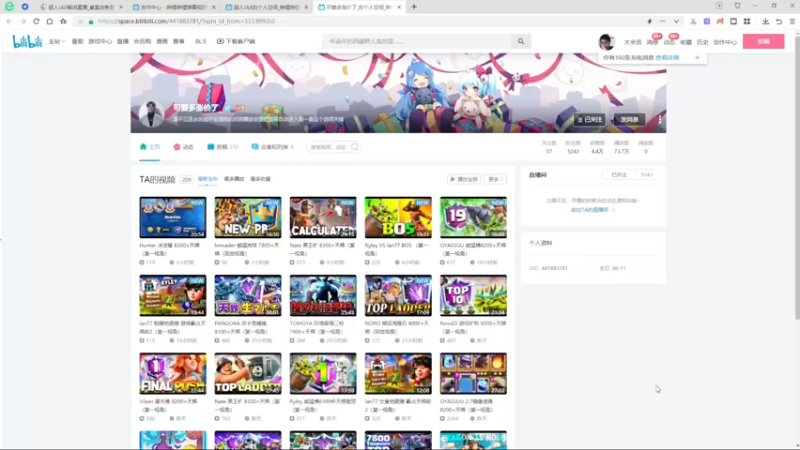The image size is (800, 450).
Task: Click the lightning speed-mode icon in address bar
Action: pyautogui.click(x=649, y=21)
